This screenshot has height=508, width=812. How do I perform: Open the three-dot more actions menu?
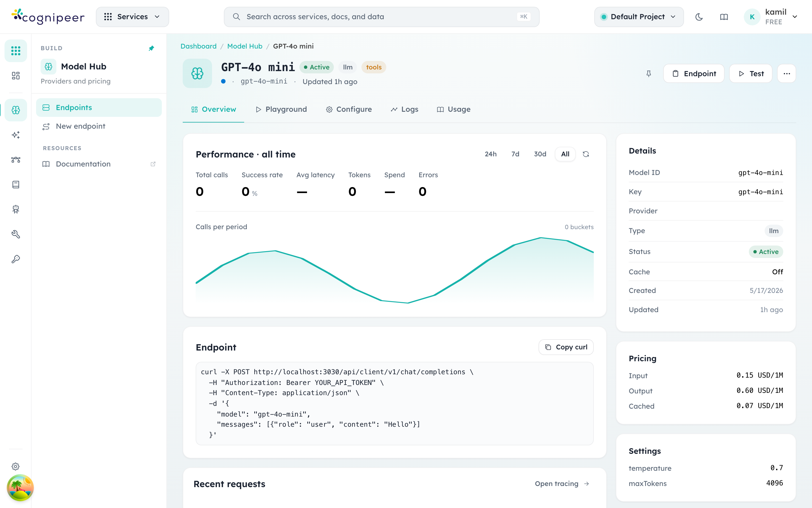[x=787, y=74]
